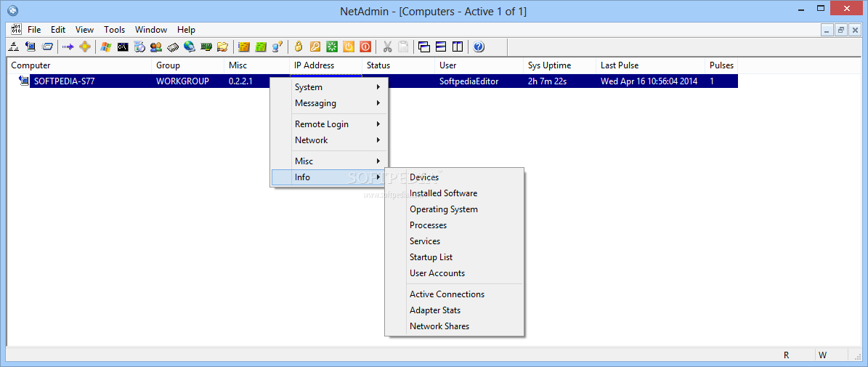Click the two-users toolbar icon
The image size is (868, 367).
click(x=156, y=47)
